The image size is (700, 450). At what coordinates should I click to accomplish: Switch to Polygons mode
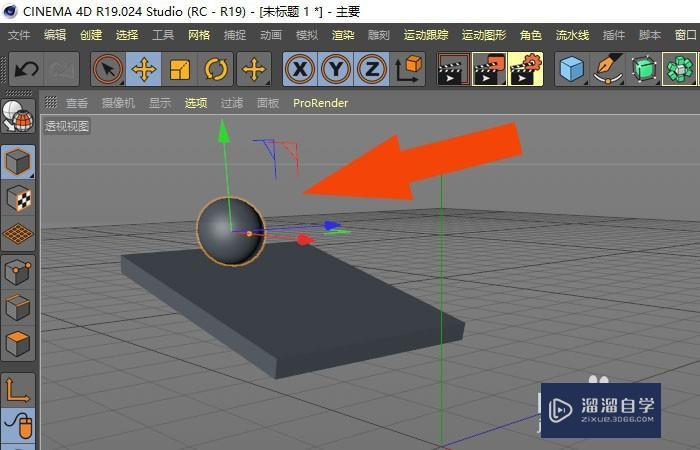(x=18, y=343)
